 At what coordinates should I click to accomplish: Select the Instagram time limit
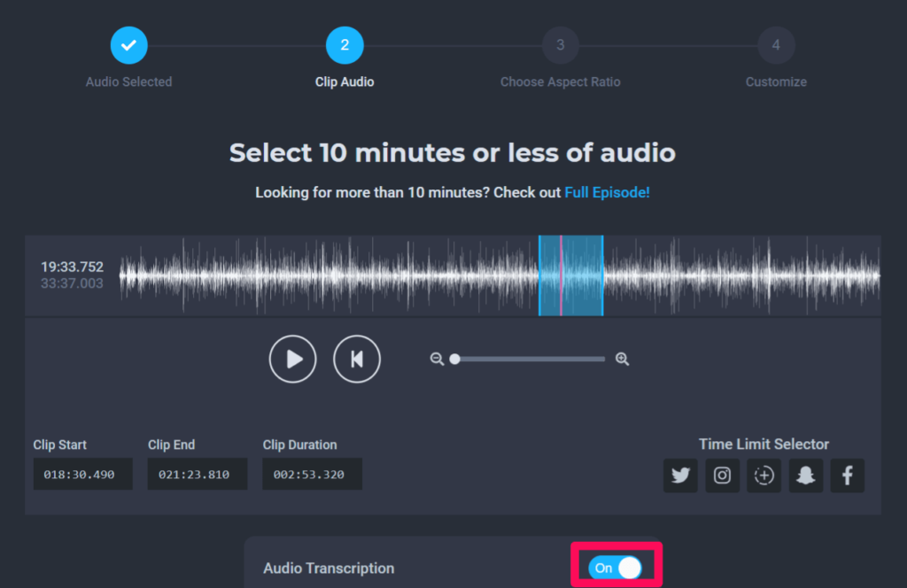(722, 476)
